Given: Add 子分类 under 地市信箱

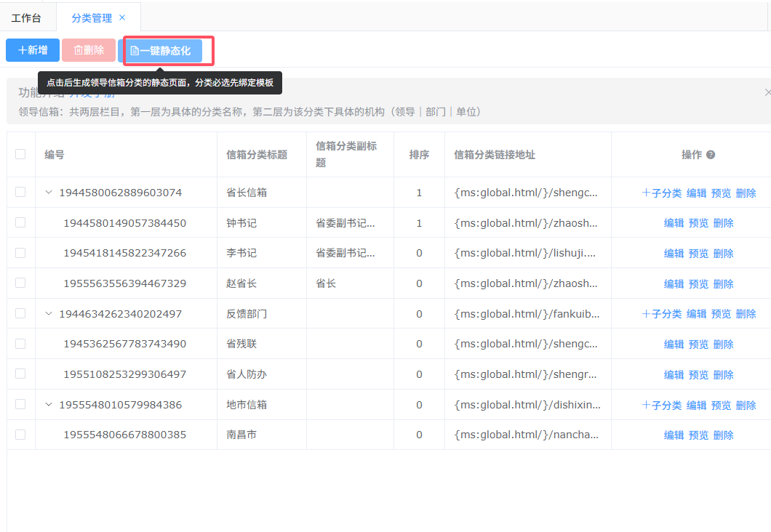Looking at the screenshot, I should click(662, 406).
